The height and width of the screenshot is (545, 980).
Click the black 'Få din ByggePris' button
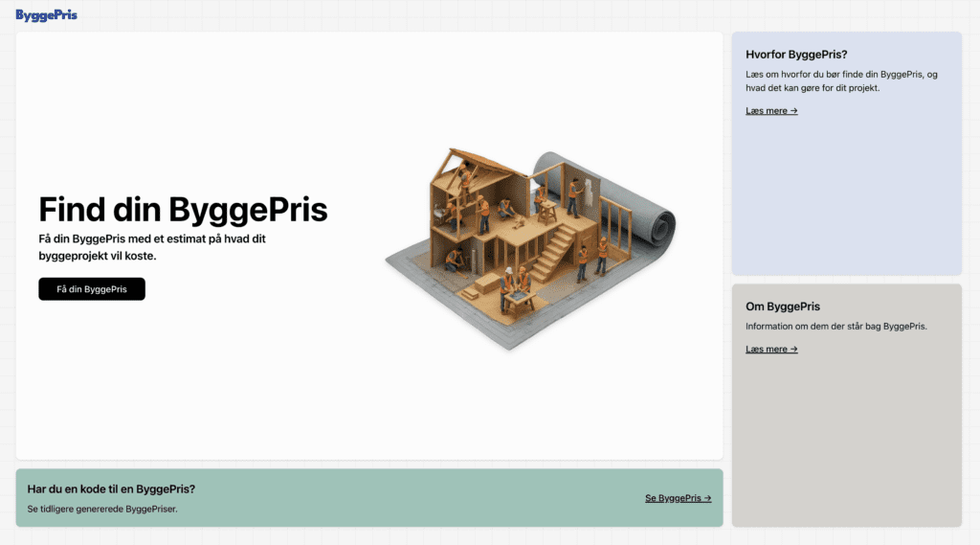[92, 289]
